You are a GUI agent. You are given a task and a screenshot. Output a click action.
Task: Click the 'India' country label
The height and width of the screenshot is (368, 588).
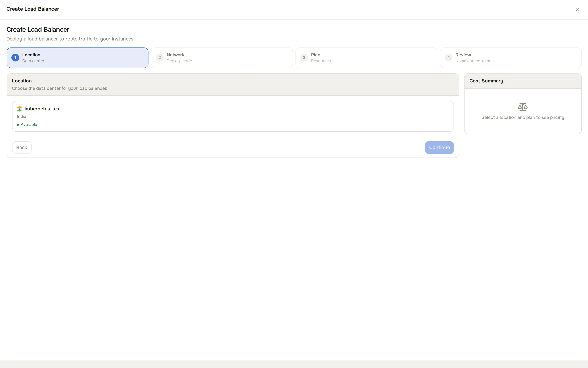click(x=21, y=116)
